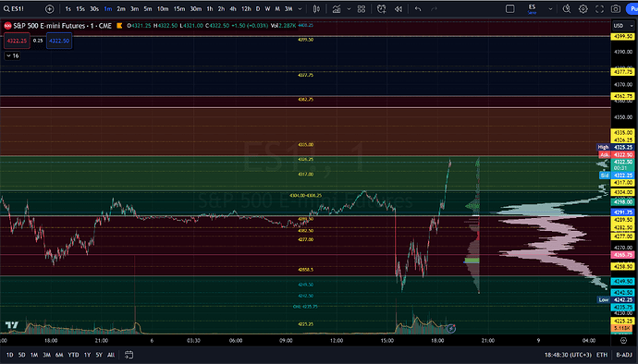Open chart settings gear icon
This screenshot has height=364, width=638.
point(583,9)
